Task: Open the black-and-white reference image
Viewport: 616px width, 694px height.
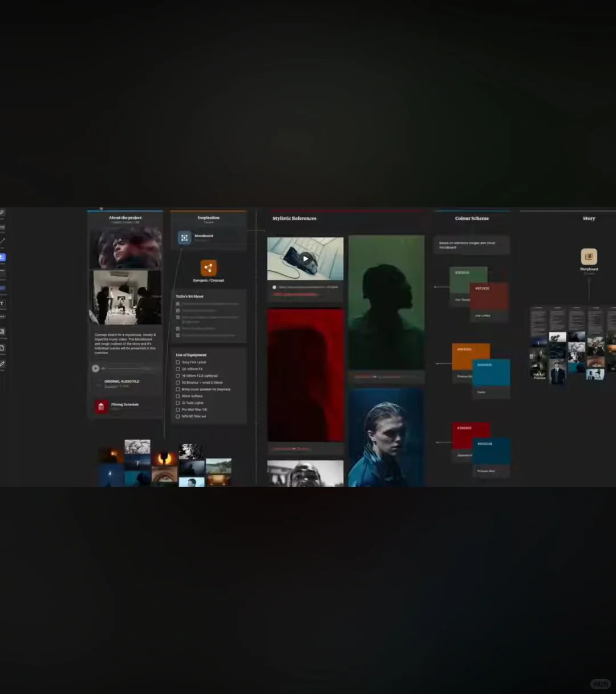Action: 306,473
